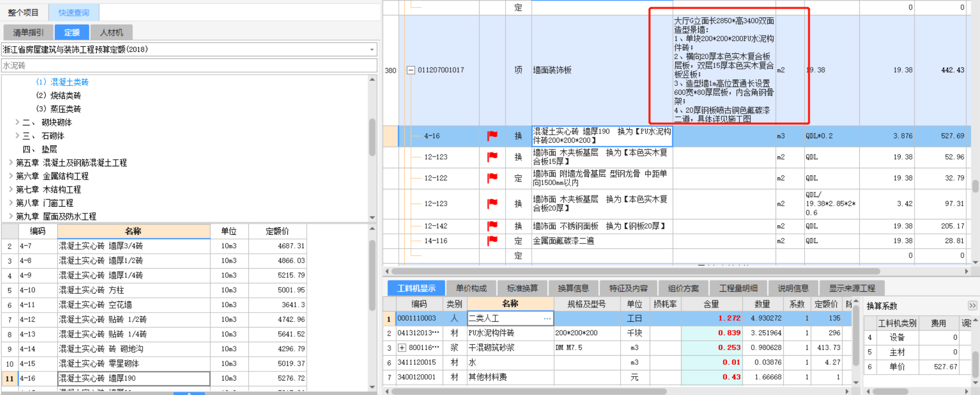Screen dimensions: 980x395
Task: Open the 说明信息 tab
Action: coord(793,288)
